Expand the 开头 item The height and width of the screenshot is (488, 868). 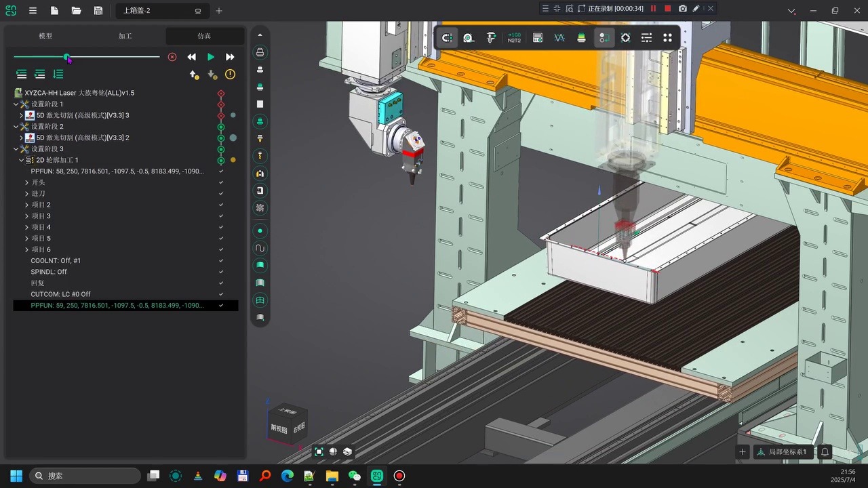point(27,182)
